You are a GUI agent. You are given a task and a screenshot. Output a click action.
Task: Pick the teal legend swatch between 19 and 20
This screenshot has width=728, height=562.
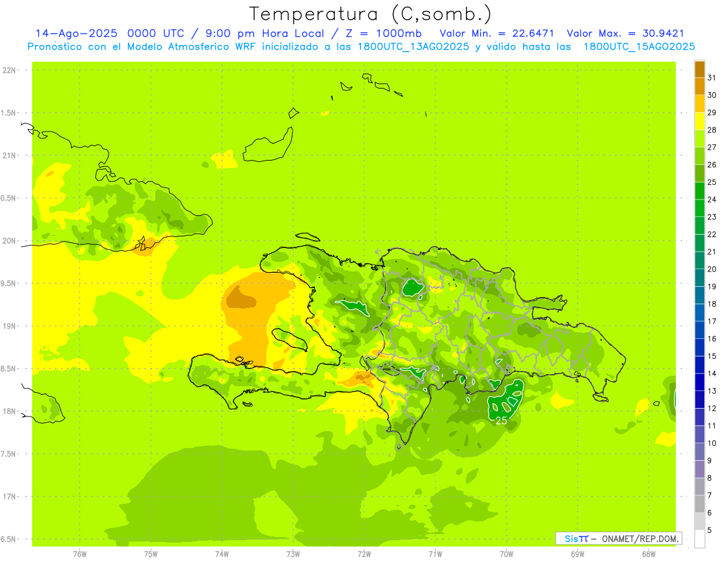(x=699, y=277)
